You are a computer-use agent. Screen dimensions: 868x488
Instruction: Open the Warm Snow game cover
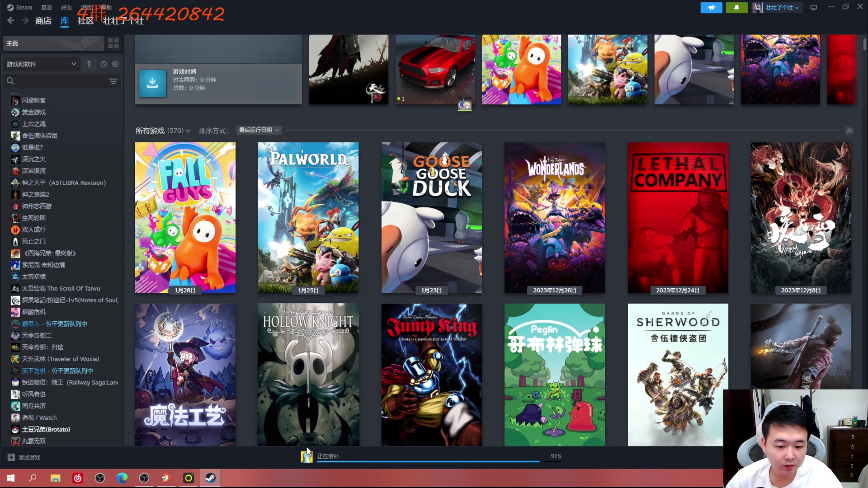pos(801,218)
